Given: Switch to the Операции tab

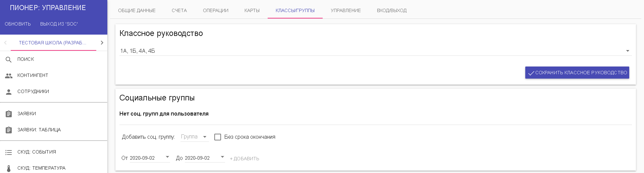Looking at the screenshot, I should (216, 10).
